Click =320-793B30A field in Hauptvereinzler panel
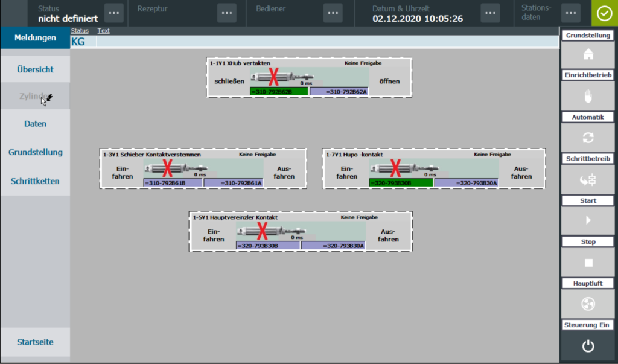This screenshot has width=618, height=364. pyautogui.click(x=333, y=246)
